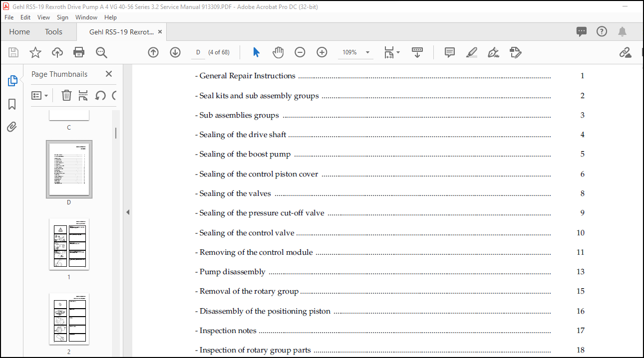Open the sign document tool
The width and height of the screenshot is (644, 358).
pyautogui.click(x=494, y=52)
